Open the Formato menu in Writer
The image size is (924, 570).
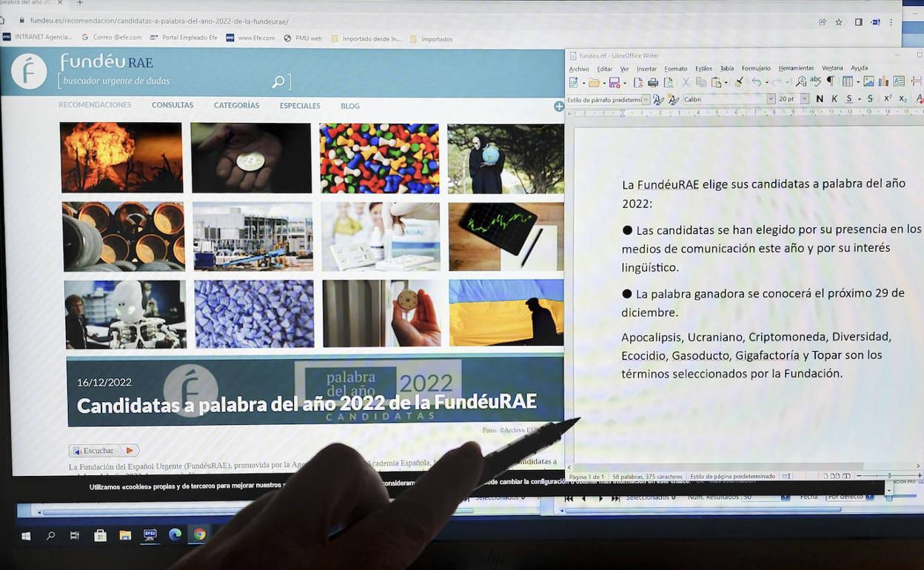(675, 69)
